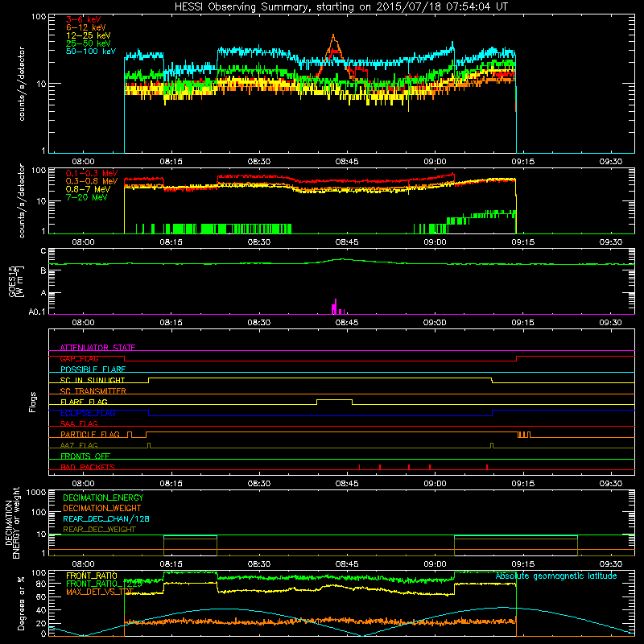Viewport: 644px width, 644px height.
Task: Click the FRONT_RATIO_1225 legend label
Action: point(104,584)
